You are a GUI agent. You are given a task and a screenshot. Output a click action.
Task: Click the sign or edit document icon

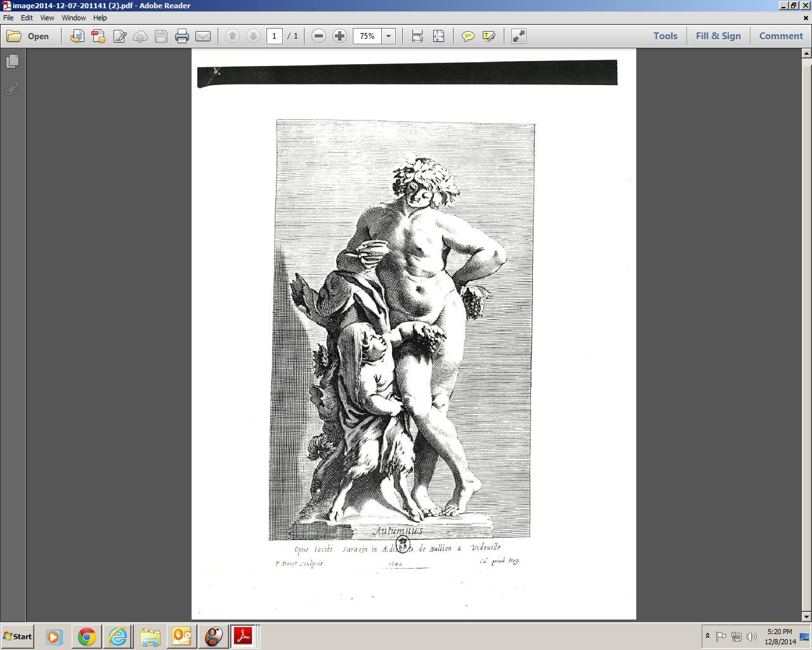pos(119,36)
